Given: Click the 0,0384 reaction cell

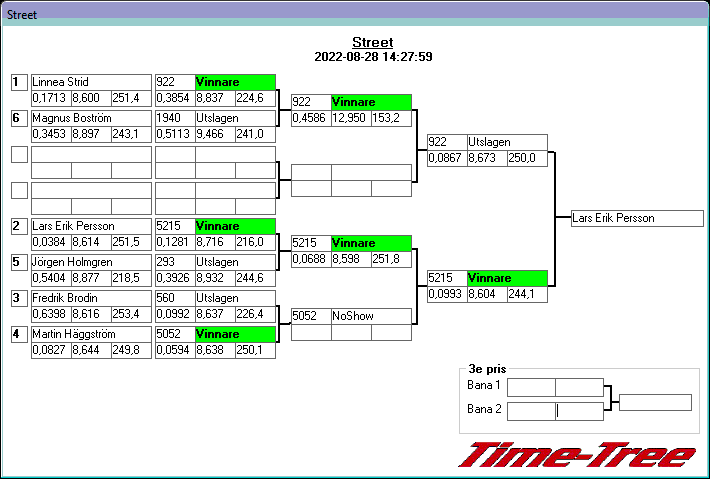Looking at the screenshot, I should (51, 242).
